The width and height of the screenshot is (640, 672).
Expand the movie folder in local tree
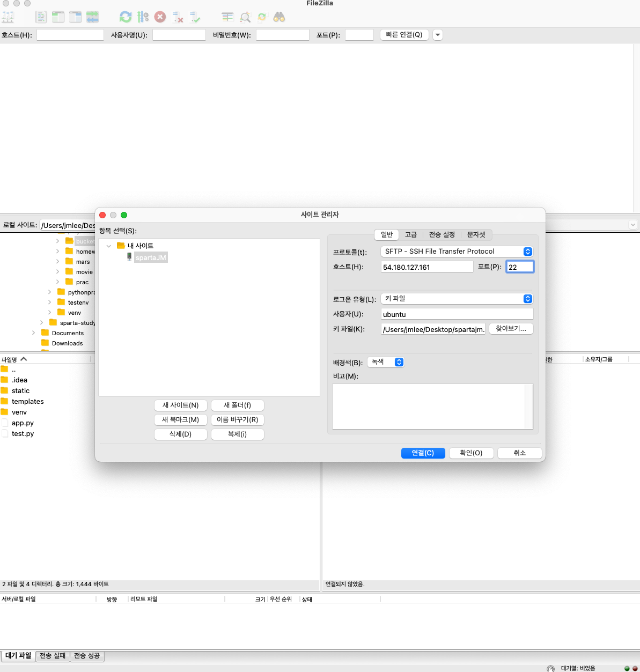pos(58,272)
